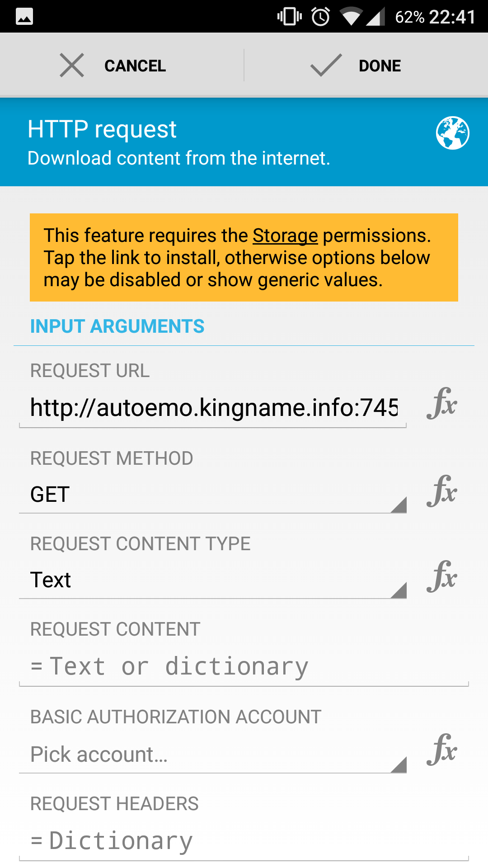
Task: Expand the Request Content Type Text dropdown
Action: pos(212,580)
